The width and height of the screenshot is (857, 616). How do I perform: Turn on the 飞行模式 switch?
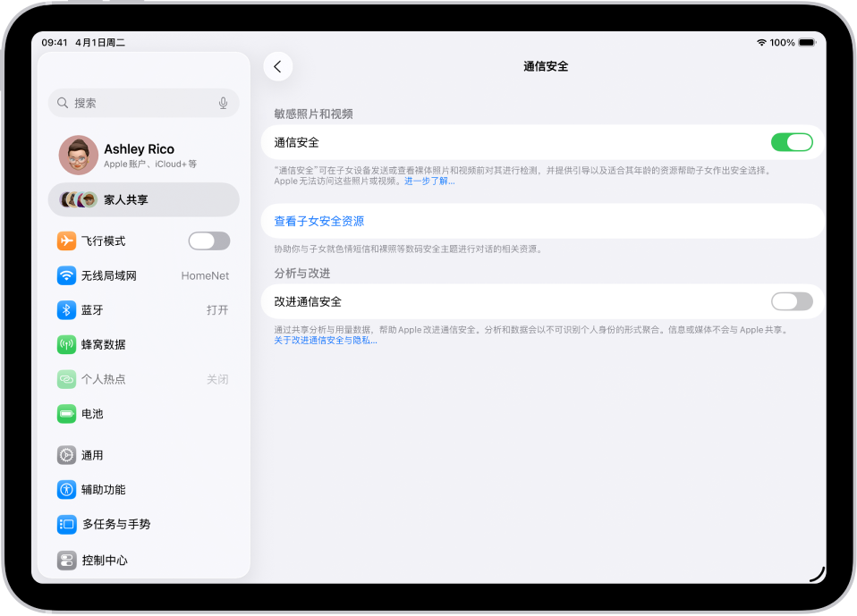point(208,240)
